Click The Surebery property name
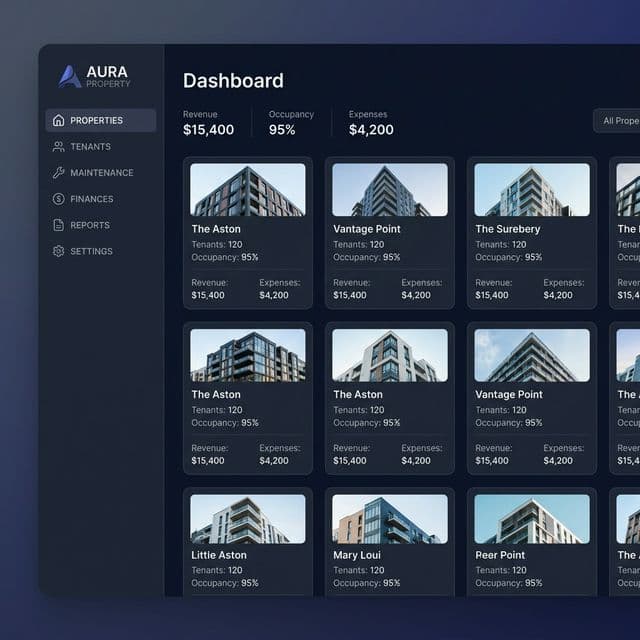Screen dimensions: 640x640 click(x=507, y=229)
